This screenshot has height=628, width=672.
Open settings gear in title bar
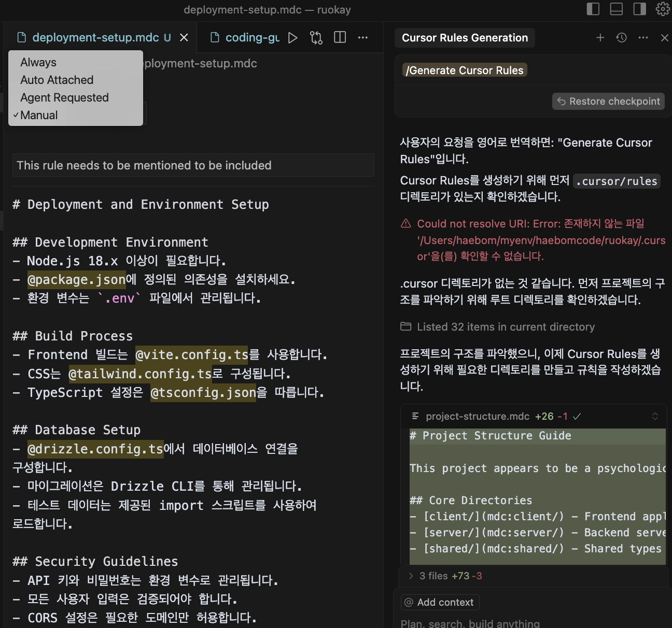coord(662,9)
